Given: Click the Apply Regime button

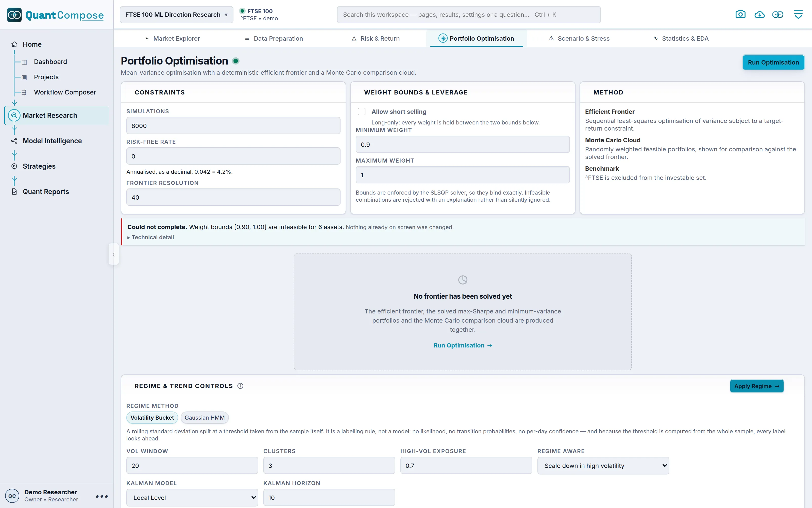Looking at the screenshot, I should coord(757,386).
